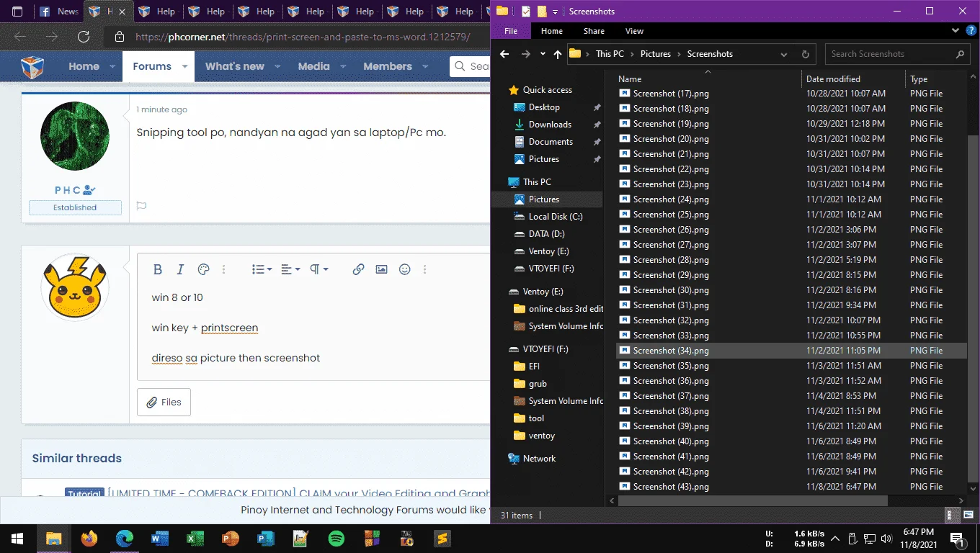Image resolution: width=980 pixels, height=553 pixels.
Task: Open the Share ribbon tab in Explorer
Action: click(x=594, y=31)
